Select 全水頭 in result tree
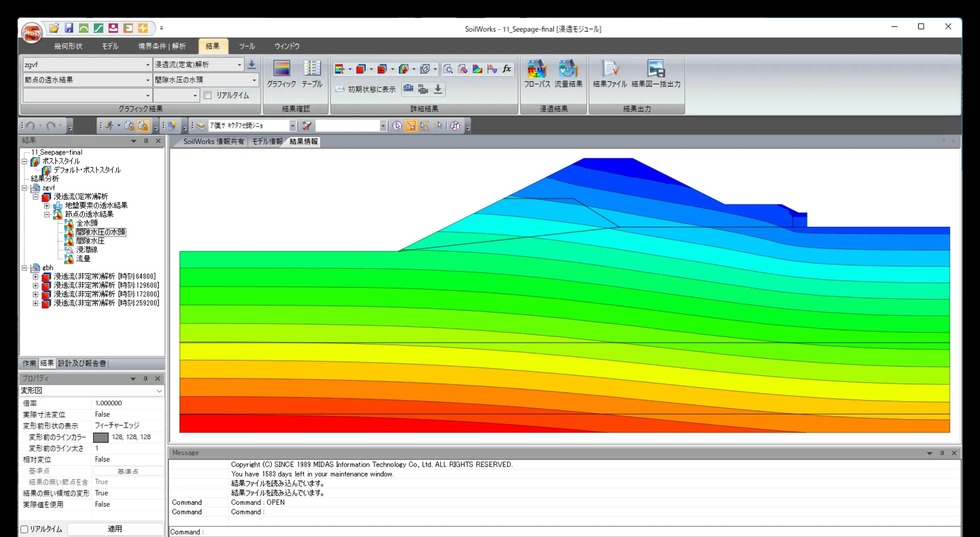980x537 pixels. pyautogui.click(x=87, y=223)
